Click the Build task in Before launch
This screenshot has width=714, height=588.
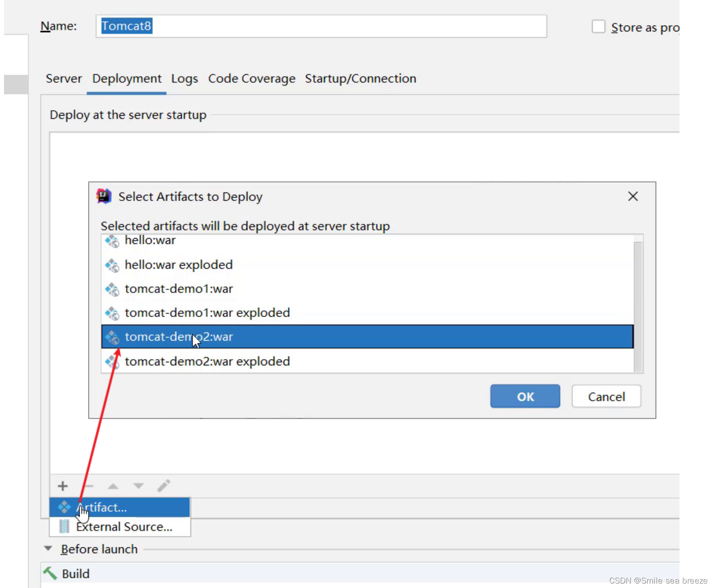pos(360,573)
